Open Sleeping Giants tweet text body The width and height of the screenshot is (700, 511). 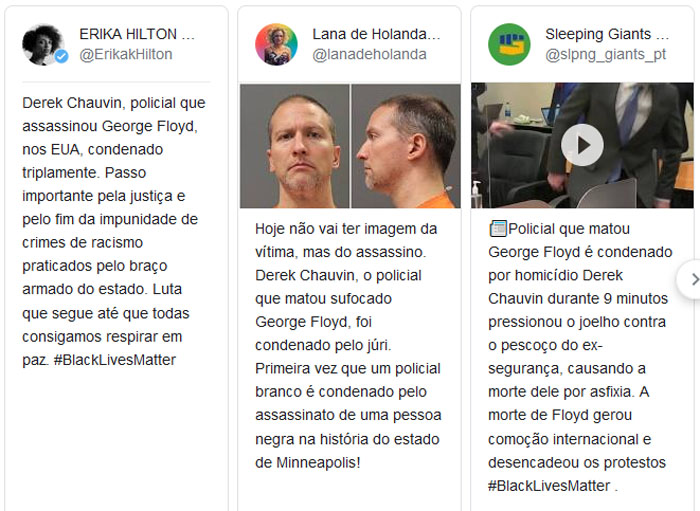coord(580,357)
